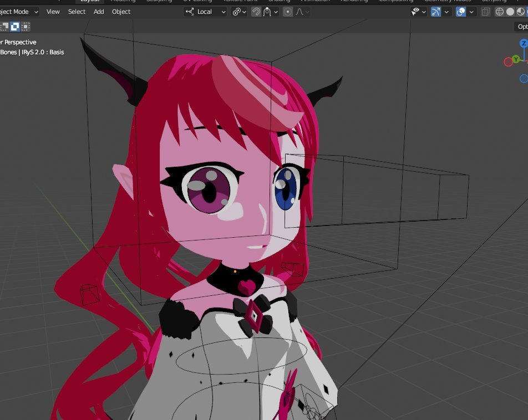Click the blue negative Z gizmo circle
The height and width of the screenshot is (420, 528).
point(524,79)
